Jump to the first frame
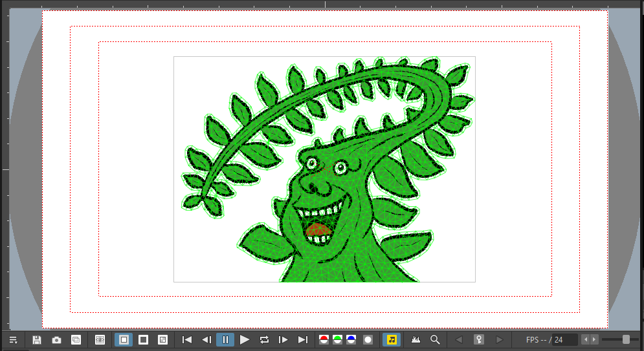 click(187, 340)
